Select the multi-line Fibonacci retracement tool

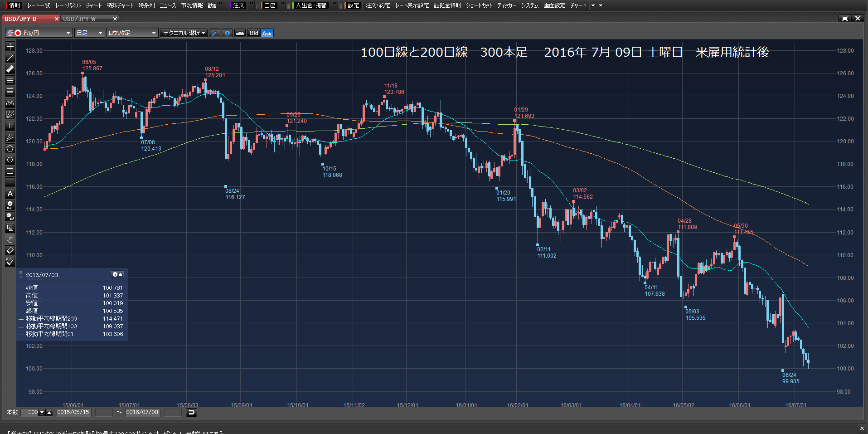10,92
